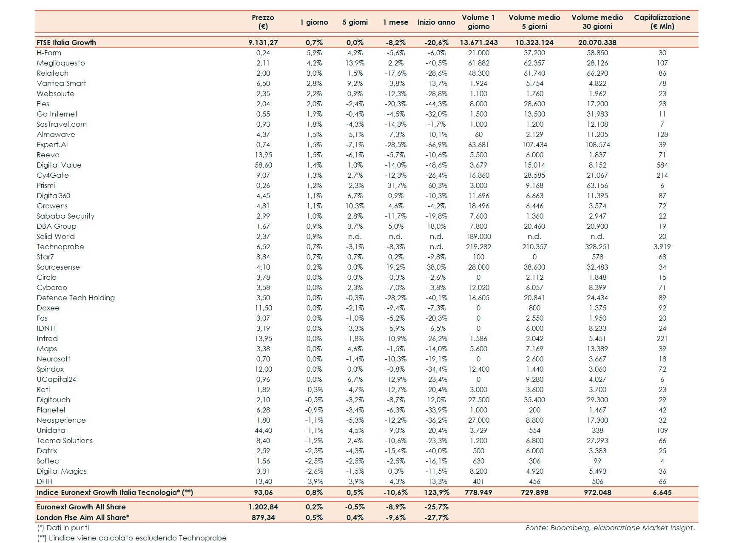The height and width of the screenshot is (543, 756).
Task: Select the "Volume medio 30 giorni" header
Action: (x=597, y=22)
